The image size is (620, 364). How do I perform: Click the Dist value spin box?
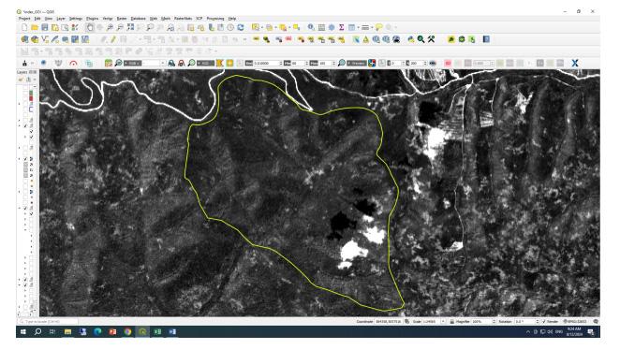268,63
